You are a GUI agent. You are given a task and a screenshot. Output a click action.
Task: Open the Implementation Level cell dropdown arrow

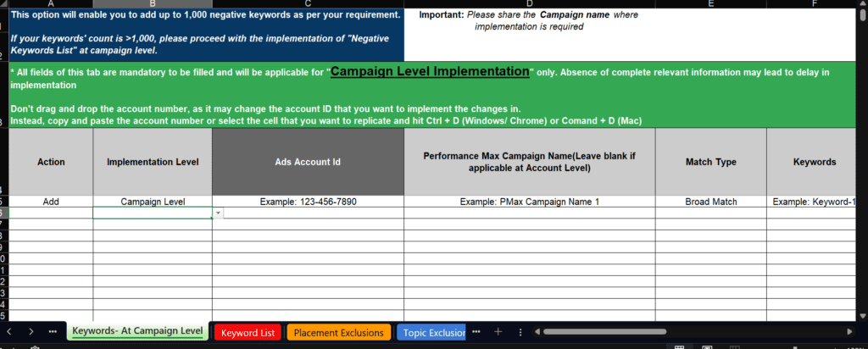click(218, 213)
